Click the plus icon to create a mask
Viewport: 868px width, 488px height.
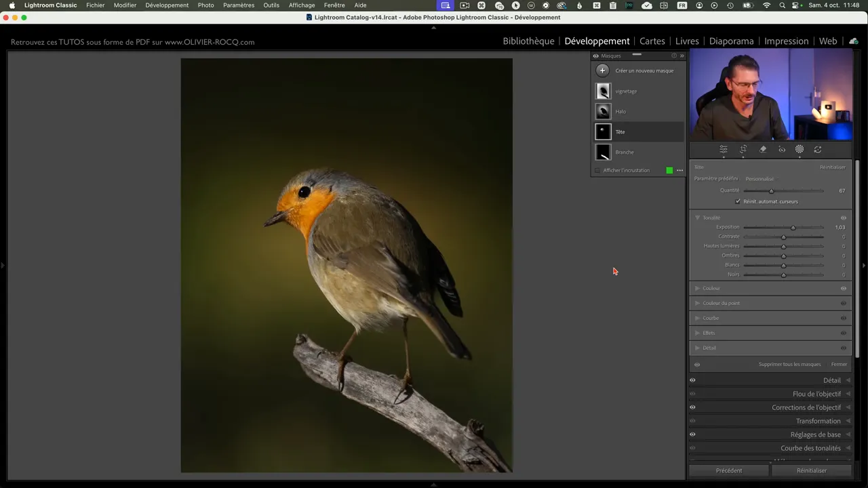click(602, 70)
